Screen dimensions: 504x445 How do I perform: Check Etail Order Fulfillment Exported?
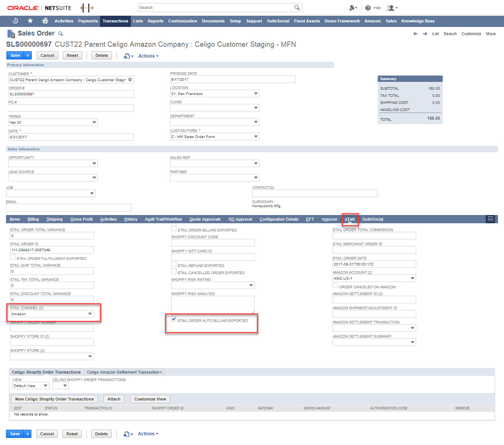[x=13, y=257]
